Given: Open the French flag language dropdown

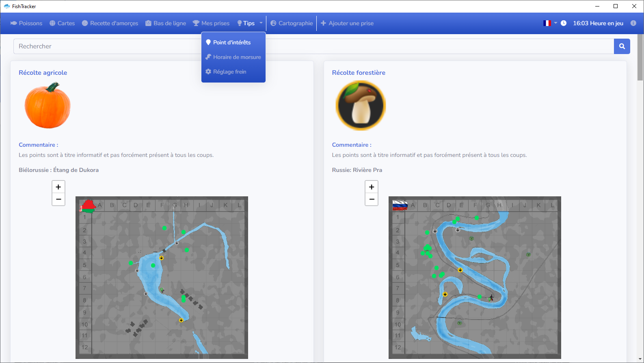Looking at the screenshot, I should (x=550, y=23).
